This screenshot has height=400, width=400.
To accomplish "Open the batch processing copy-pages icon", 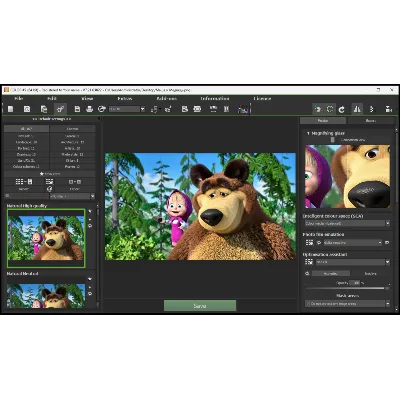I will 44,109.
